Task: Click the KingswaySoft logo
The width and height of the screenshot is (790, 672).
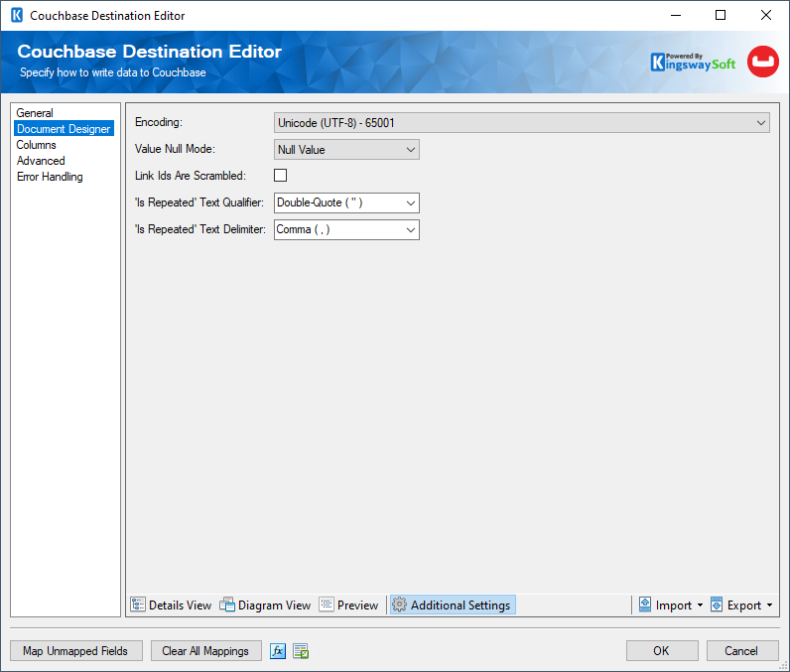Action: pyautogui.click(x=693, y=62)
